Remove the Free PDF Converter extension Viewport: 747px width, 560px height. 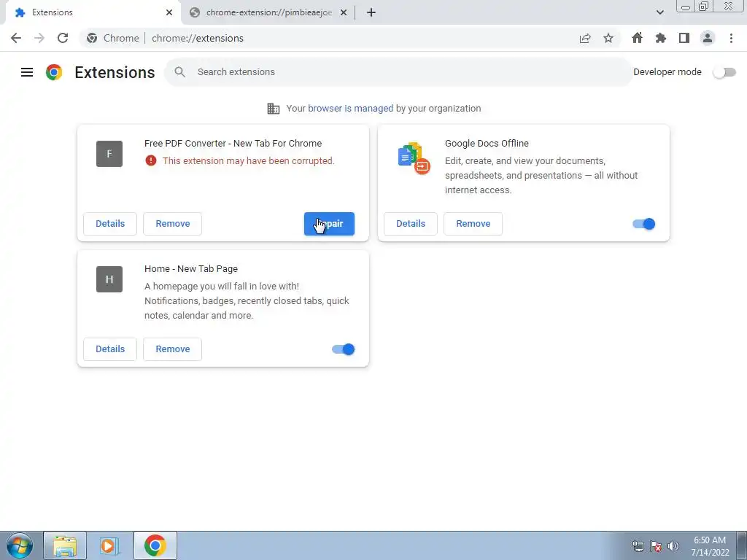point(172,224)
